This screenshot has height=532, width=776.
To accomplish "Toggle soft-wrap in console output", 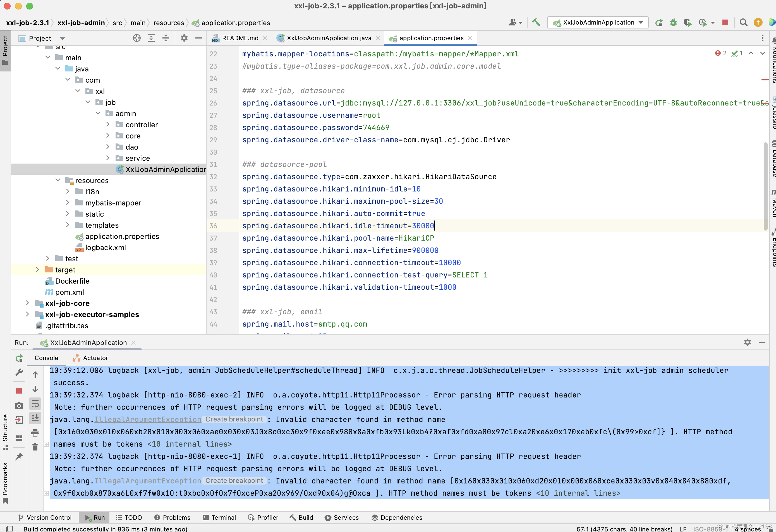I will click(x=35, y=404).
